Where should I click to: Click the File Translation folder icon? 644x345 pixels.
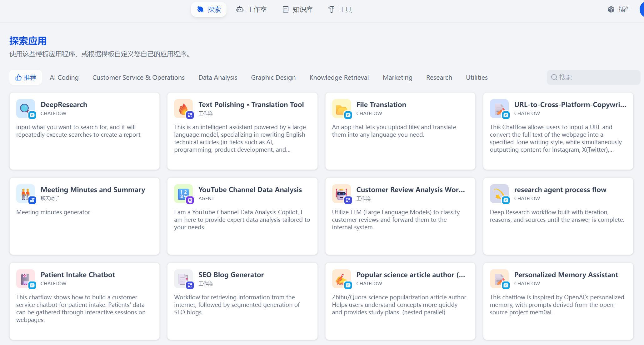point(341,109)
